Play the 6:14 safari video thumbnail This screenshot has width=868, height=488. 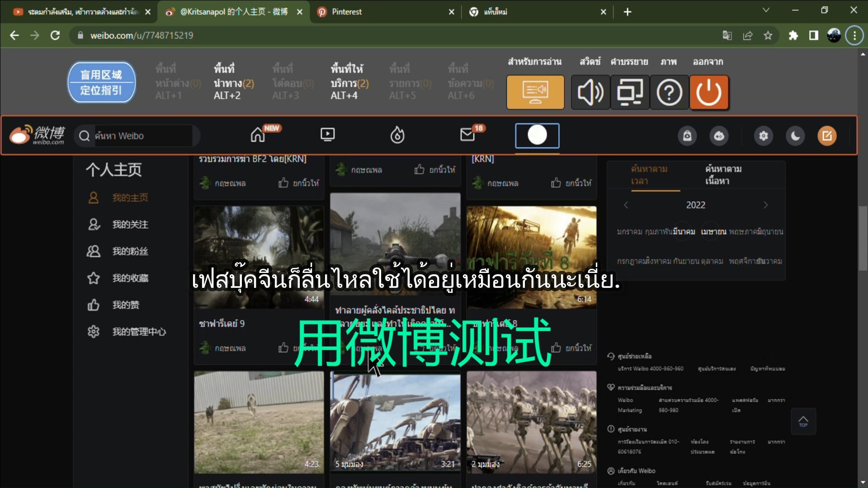[x=532, y=257]
